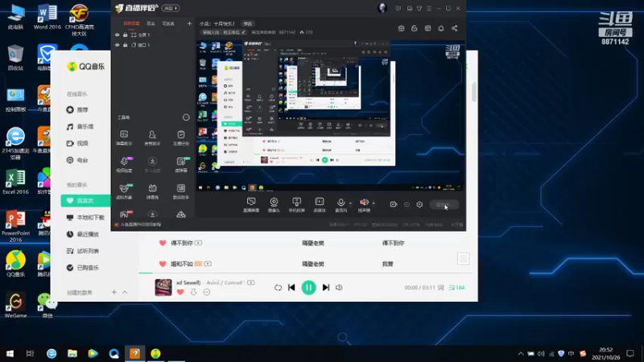Create a new playlist with the plus button

(114, 292)
